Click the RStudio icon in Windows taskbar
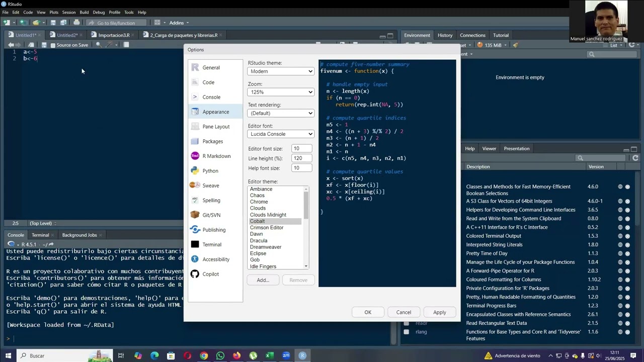The image size is (644, 362). pos(302,355)
